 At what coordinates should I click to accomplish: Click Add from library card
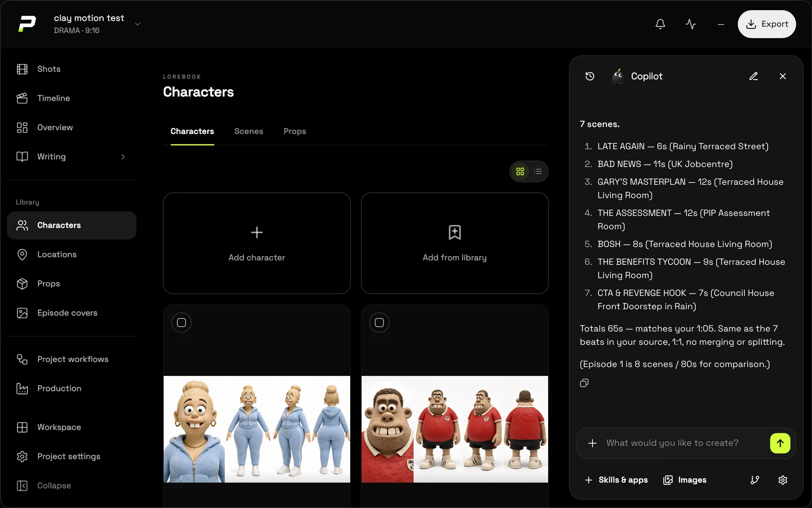455,243
